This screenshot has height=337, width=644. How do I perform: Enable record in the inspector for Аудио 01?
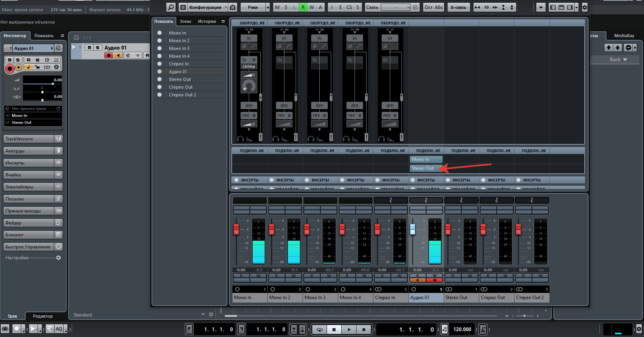click(10, 68)
